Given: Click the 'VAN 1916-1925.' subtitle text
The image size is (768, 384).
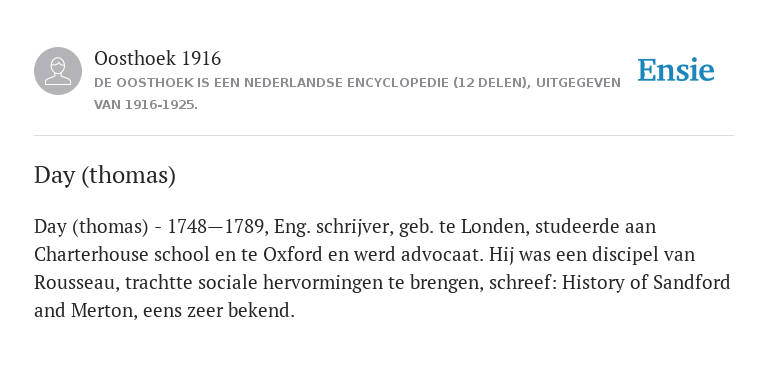Looking at the screenshot, I should click(x=145, y=105).
